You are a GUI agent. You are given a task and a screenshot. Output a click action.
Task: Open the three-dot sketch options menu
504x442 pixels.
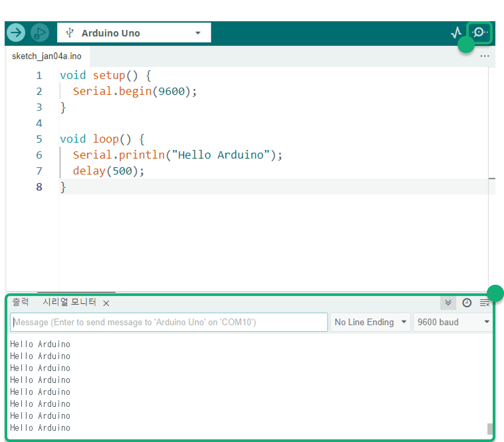(485, 56)
